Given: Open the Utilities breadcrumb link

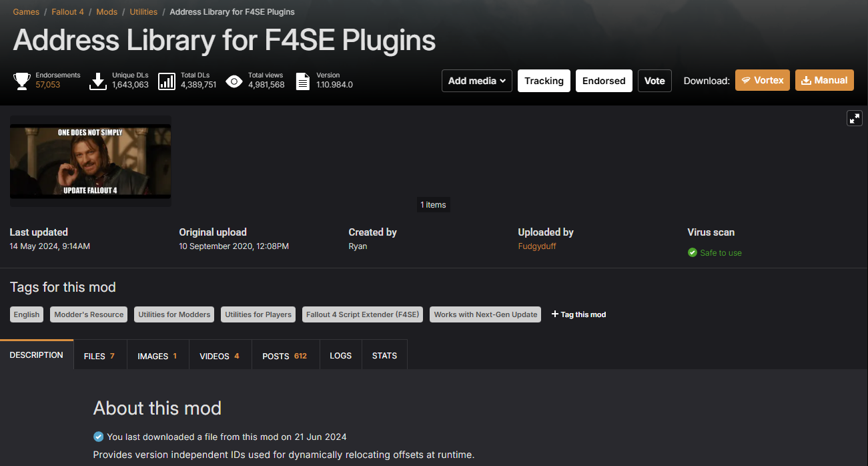Looking at the screenshot, I should 143,12.
